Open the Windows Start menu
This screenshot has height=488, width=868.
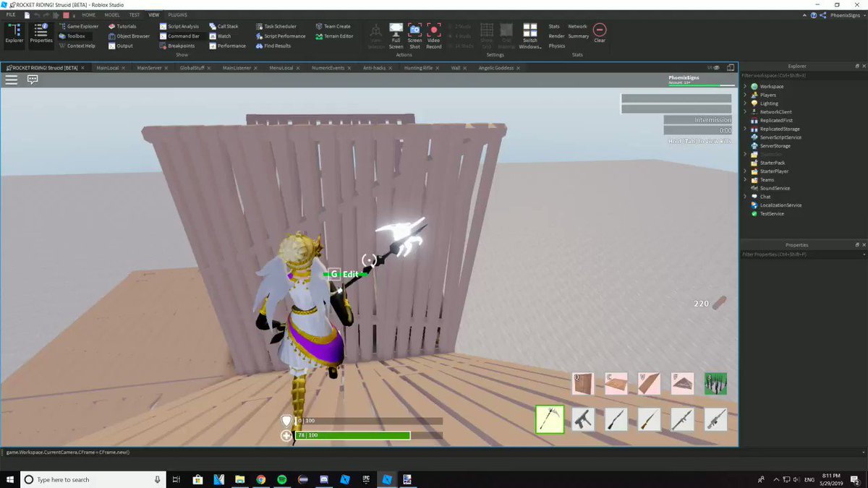click(10, 479)
